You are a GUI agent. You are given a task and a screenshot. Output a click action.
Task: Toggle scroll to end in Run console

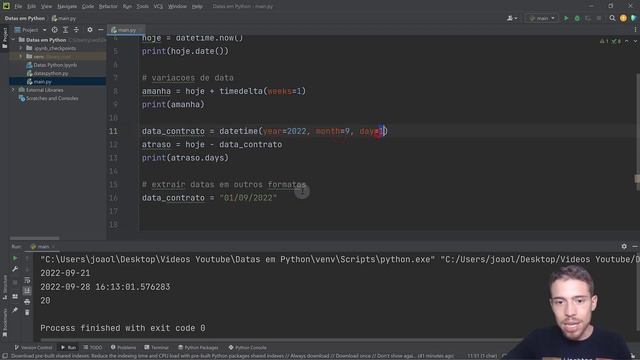point(27,291)
